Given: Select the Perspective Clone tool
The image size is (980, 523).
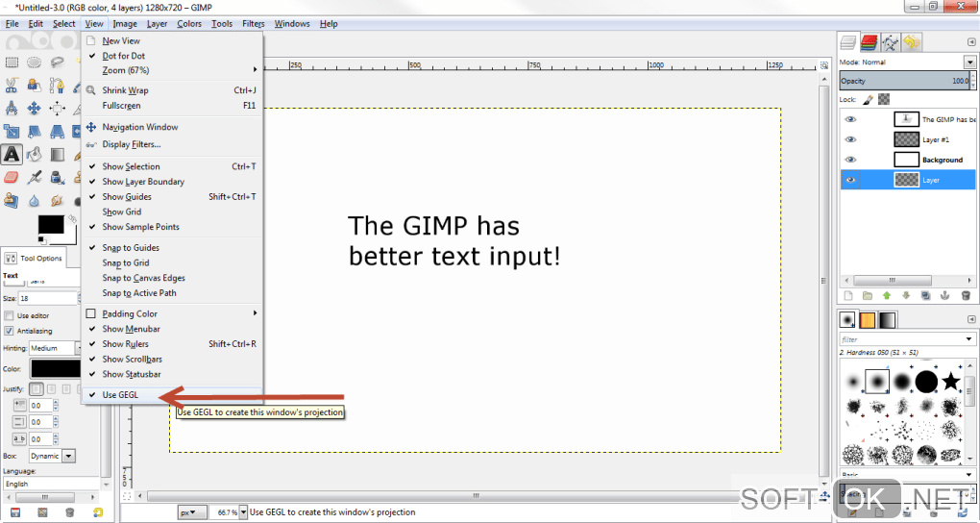Looking at the screenshot, I should tap(12, 200).
